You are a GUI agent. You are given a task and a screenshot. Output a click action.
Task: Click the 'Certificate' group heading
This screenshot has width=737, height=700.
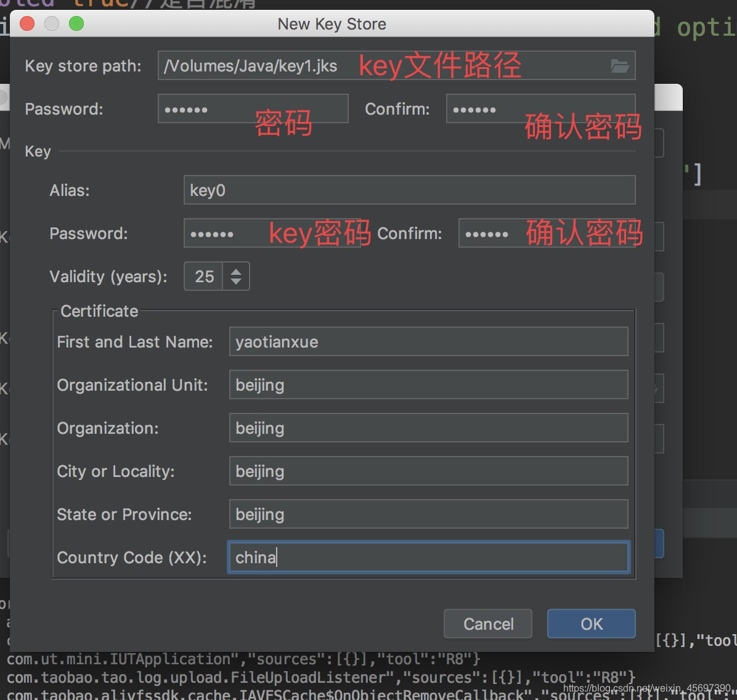point(99,311)
